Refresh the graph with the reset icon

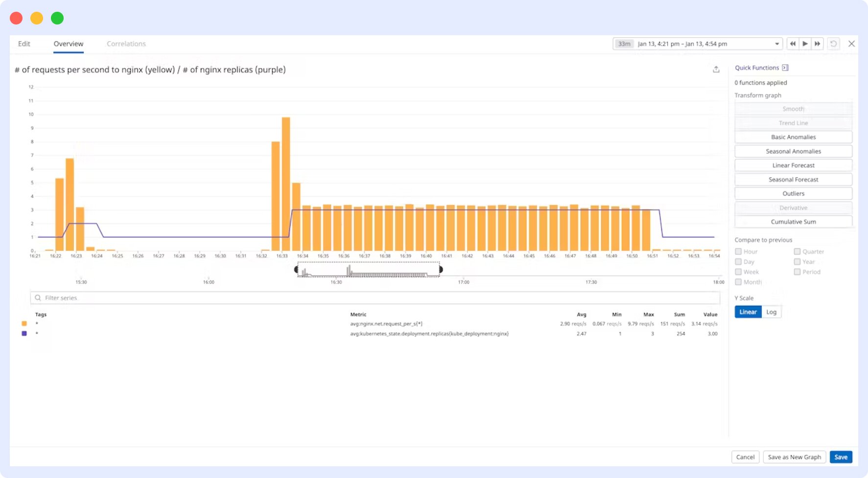834,44
